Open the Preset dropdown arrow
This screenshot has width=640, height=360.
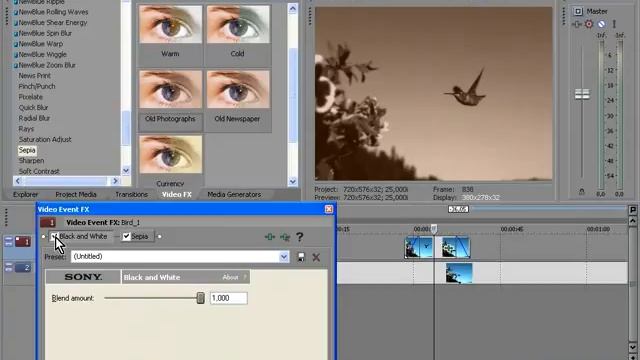284,257
